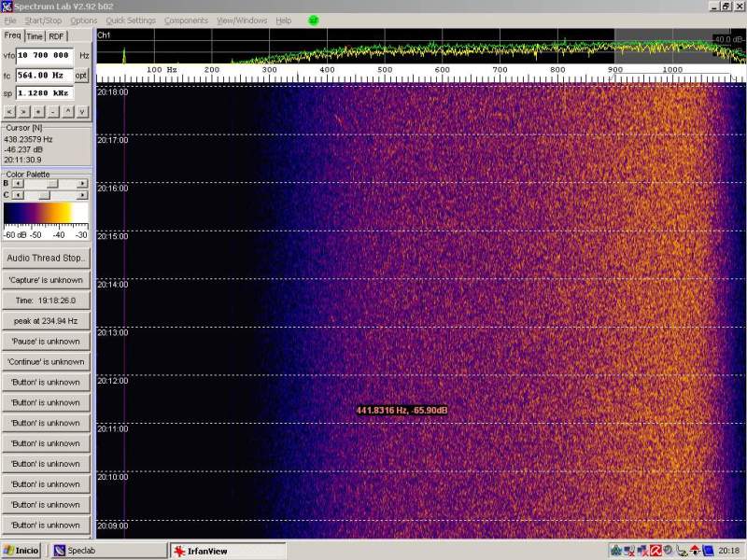Image resolution: width=747 pixels, height=560 pixels.
Task: Open the Components menu
Action: click(186, 21)
